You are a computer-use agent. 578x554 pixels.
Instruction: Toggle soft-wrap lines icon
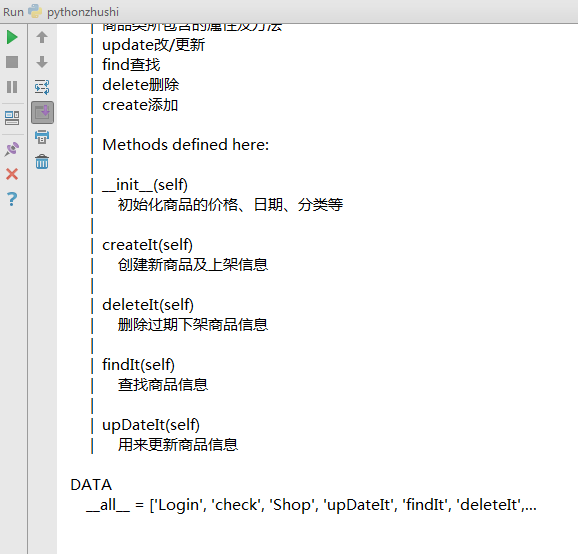[x=42, y=87]
